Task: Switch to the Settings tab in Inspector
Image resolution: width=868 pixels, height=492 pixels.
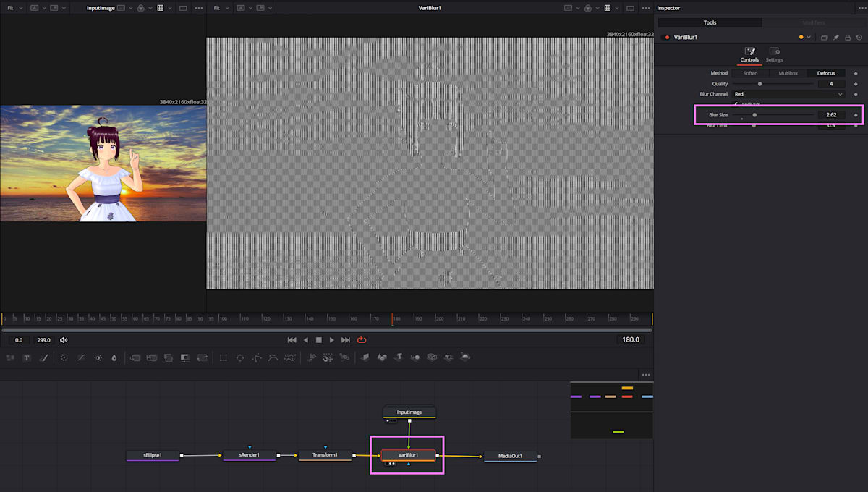Action: coord(774,55)
